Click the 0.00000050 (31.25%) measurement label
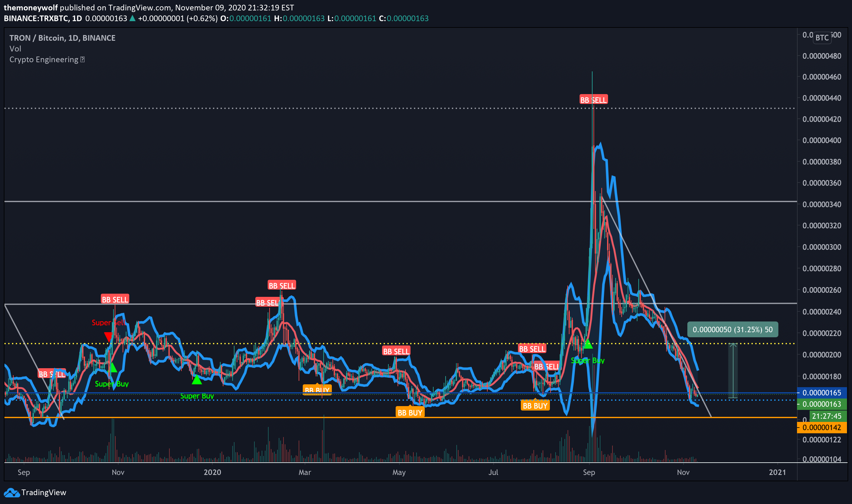 coord(732,329)
